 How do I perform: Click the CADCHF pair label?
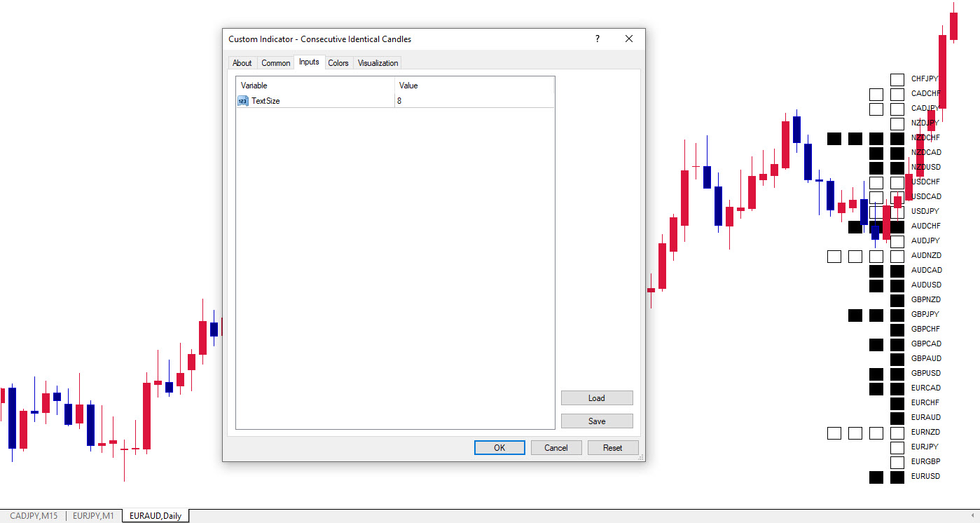(925, 93)
